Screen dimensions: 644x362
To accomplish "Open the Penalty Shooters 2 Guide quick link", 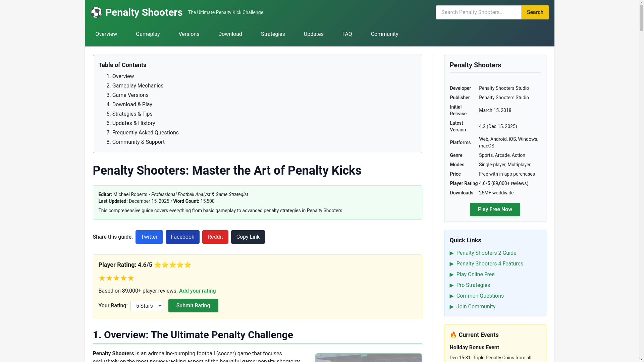I will [x=486, y=253].
